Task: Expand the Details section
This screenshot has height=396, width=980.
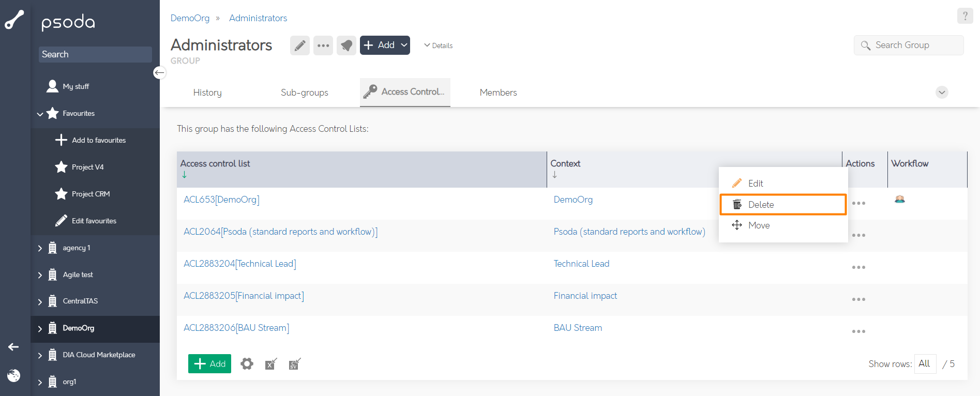Action: [439, 45]
